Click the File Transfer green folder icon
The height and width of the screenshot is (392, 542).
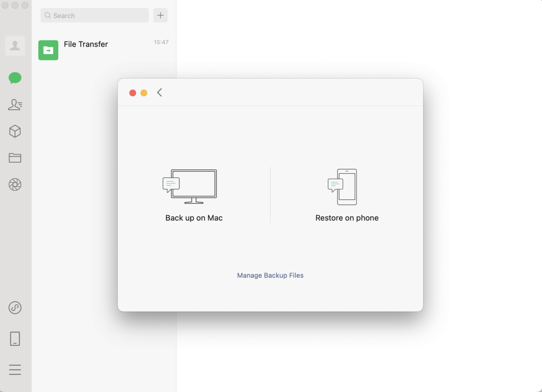(x=48, y=50)
